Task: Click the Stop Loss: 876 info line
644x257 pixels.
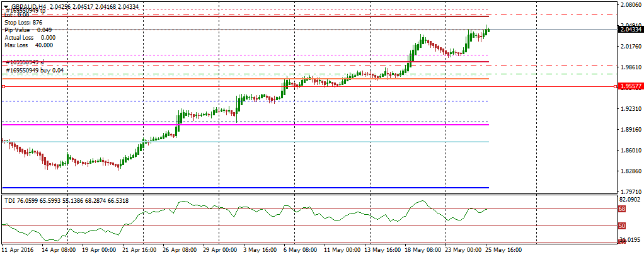Action: tap(23, 22)
